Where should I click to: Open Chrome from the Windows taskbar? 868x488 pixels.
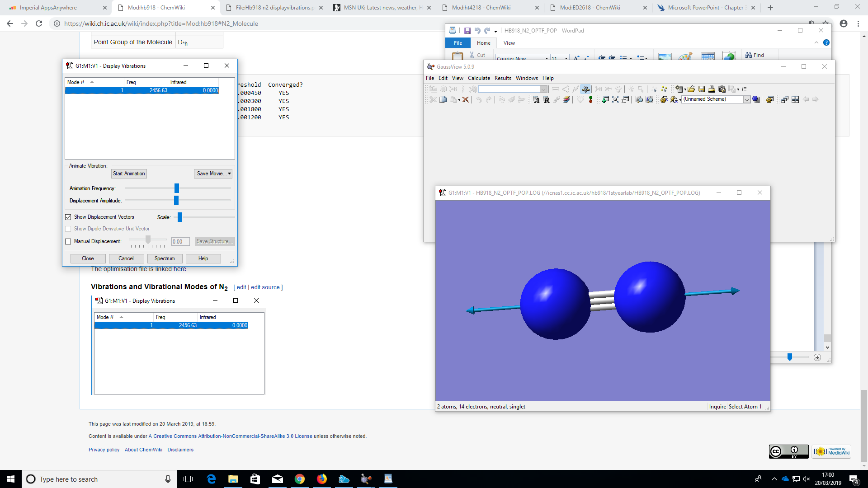coord(299,479)
